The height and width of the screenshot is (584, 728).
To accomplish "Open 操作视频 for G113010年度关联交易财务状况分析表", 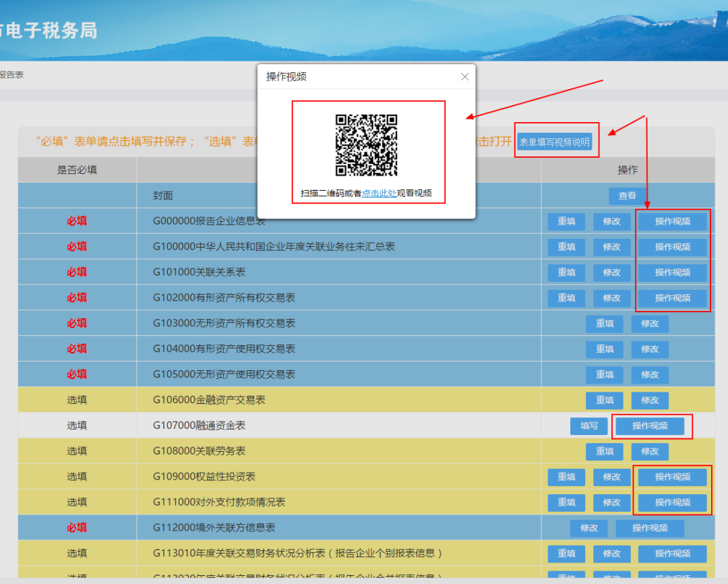I will coord(672,554).
